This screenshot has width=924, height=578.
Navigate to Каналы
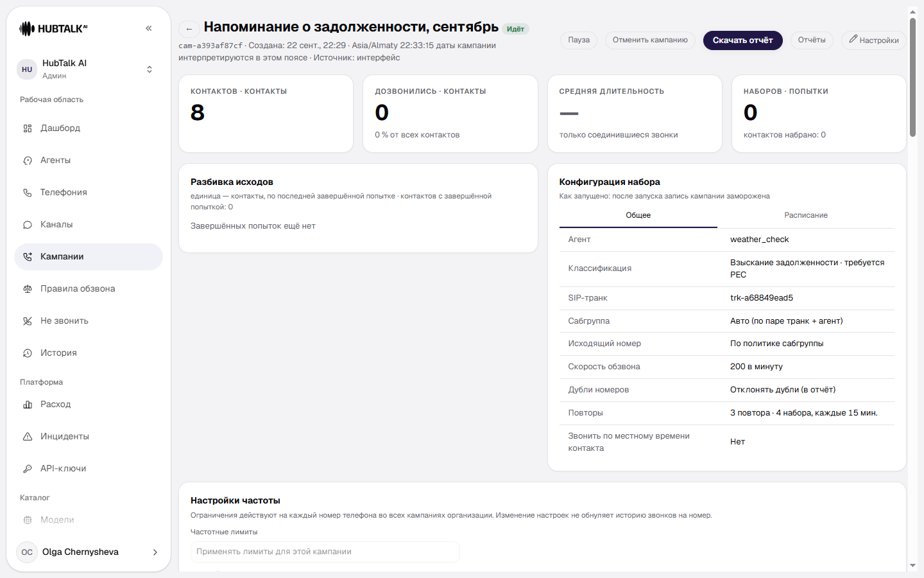pyautogui.click(x=89, y=225)
